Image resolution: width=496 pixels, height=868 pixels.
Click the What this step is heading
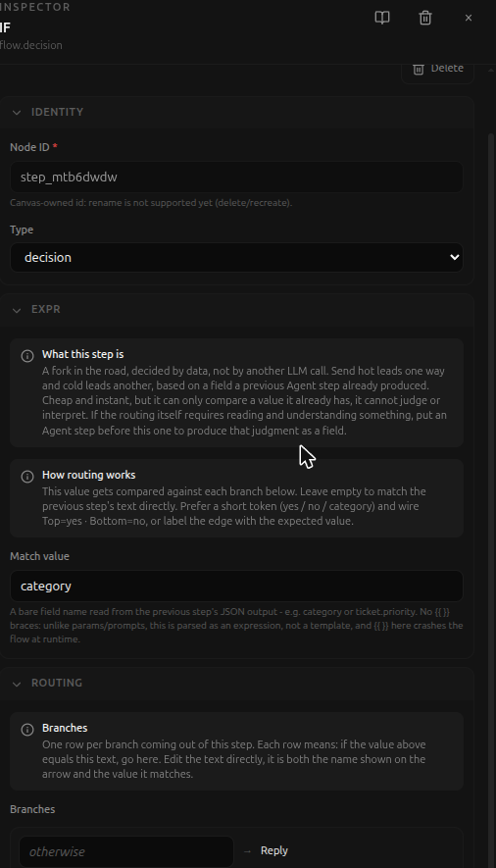[83, 354]
